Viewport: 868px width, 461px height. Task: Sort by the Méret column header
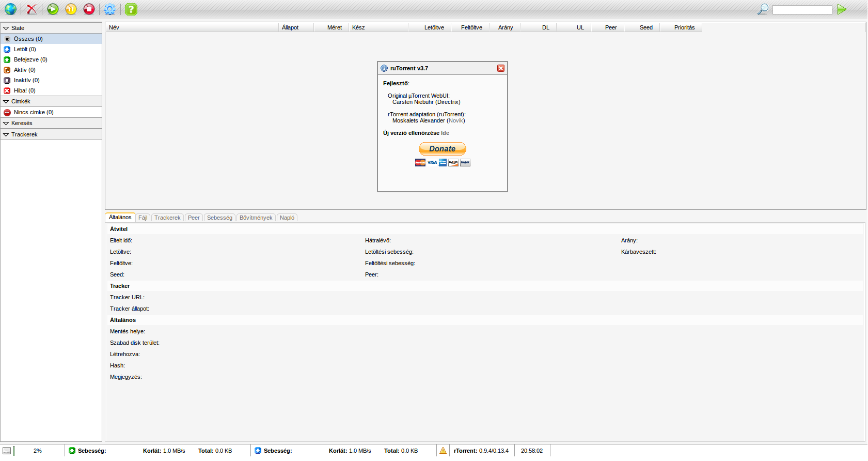(x=331, y=27)
